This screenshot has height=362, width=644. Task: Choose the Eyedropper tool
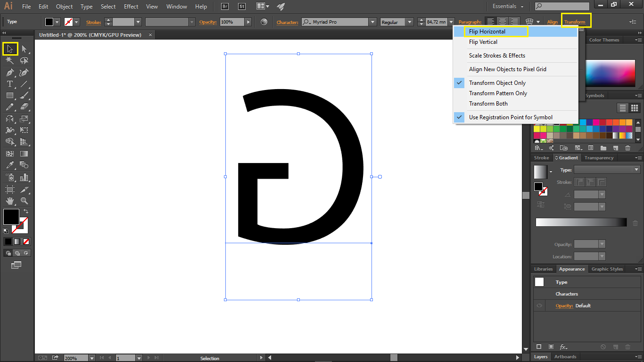coord(10,165)
